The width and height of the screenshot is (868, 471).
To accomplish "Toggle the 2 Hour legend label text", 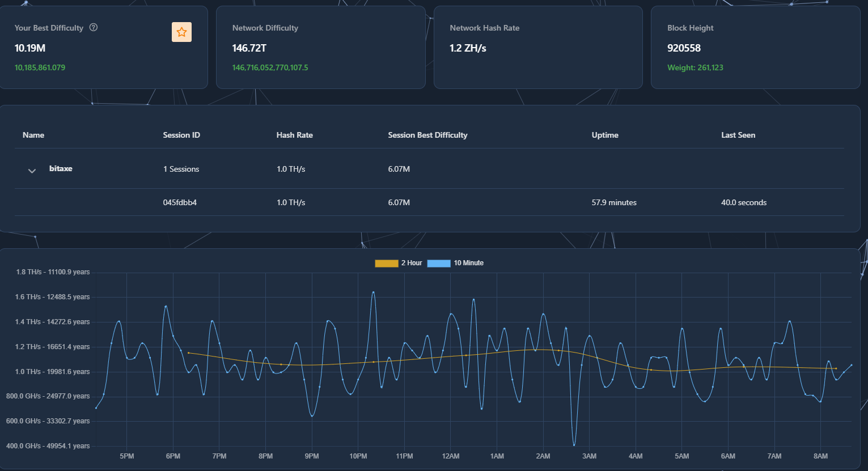I will (x=412, y=263).
